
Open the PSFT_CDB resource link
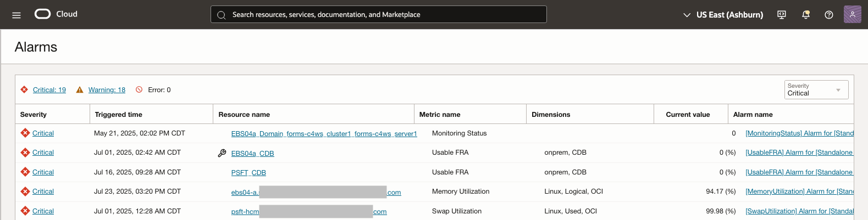click(x=248, y=173)
